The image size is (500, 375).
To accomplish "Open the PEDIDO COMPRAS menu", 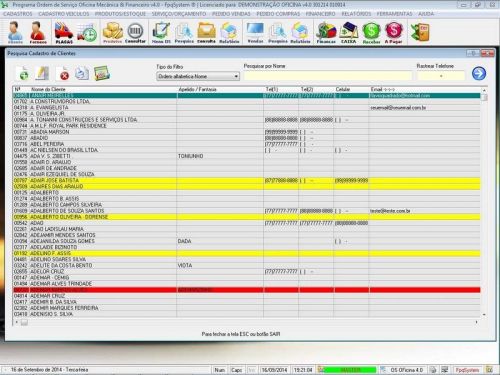I will [278, 14].
